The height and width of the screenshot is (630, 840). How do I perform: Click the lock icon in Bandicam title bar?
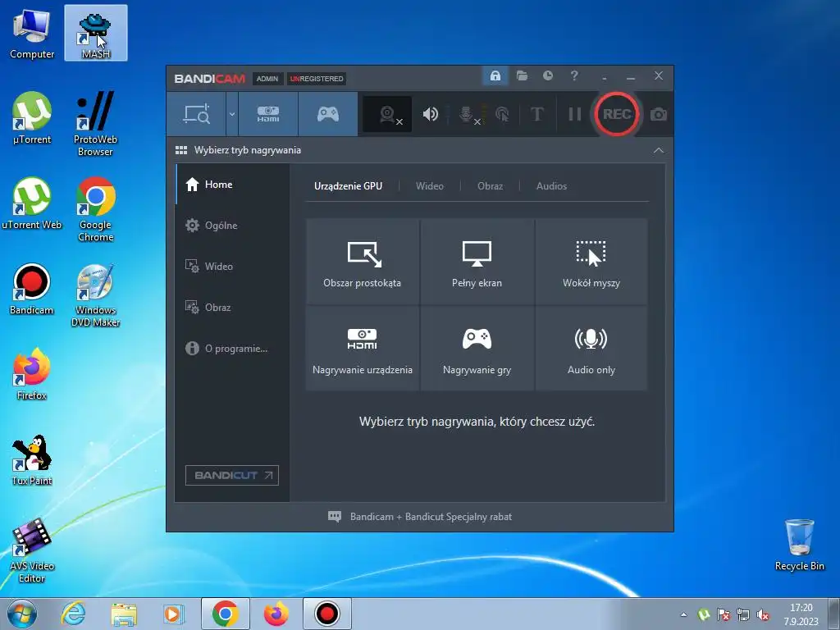tap(495, 76)
